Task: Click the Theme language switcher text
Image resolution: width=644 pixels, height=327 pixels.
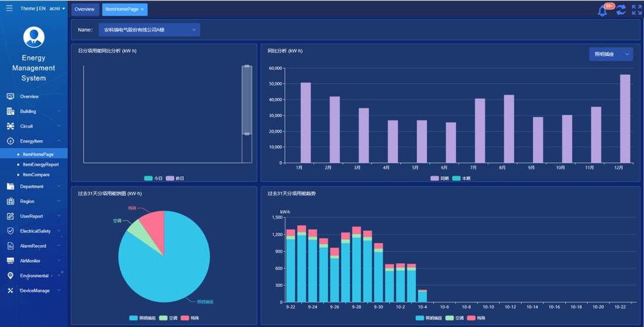Action: click(33, 9)
